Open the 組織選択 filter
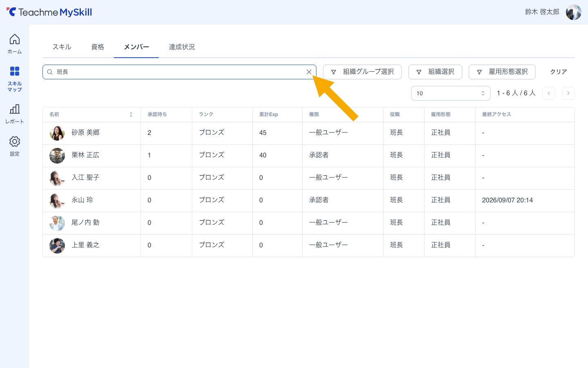The width and height of the screenshot is (588, 368). coord(435,72)
